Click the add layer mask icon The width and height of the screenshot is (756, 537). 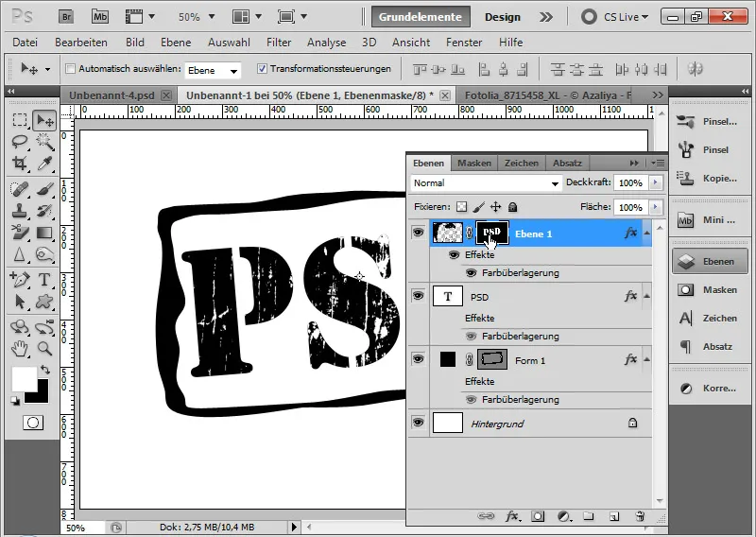[x=537, y=516]
